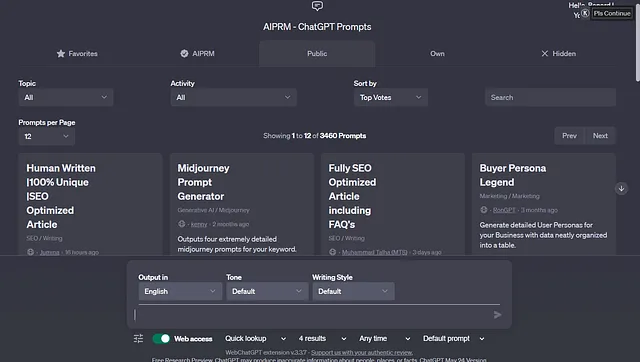Image resolution: width=640 pixels, height=362 pixels.
Task: Toggle the Web access switch off
Action: point(161,338)
